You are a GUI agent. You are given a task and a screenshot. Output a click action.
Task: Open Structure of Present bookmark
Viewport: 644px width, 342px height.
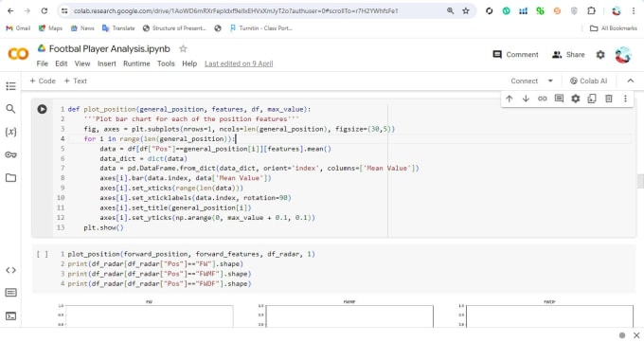pos(174,28)
